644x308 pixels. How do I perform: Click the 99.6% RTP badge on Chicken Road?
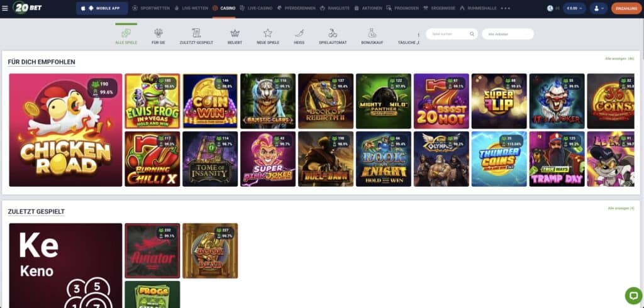pos(103,92)
